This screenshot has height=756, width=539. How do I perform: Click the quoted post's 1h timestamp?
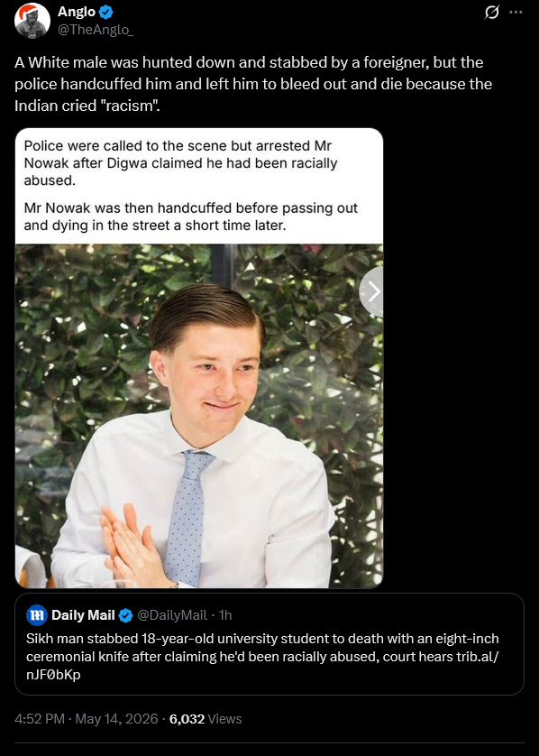tap(225, 615)
